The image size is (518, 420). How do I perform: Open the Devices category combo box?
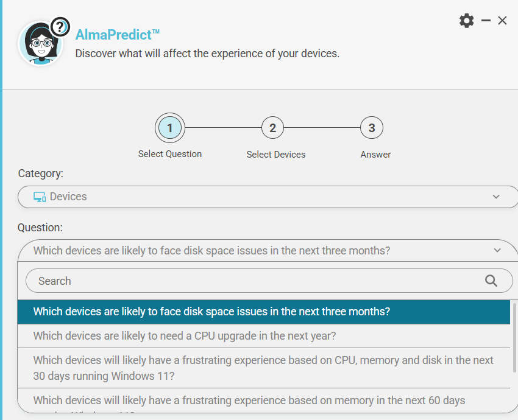262,197
